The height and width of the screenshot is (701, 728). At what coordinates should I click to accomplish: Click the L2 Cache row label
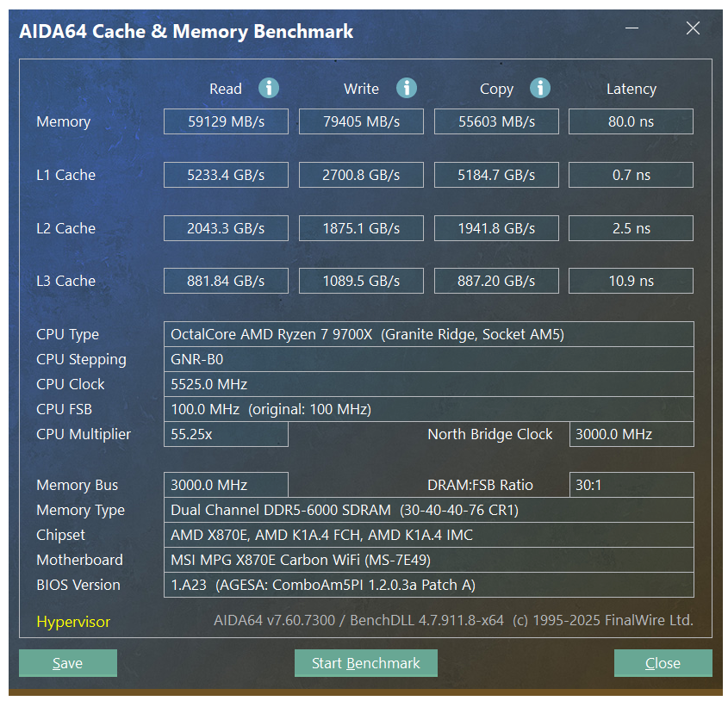pos(66,228)
